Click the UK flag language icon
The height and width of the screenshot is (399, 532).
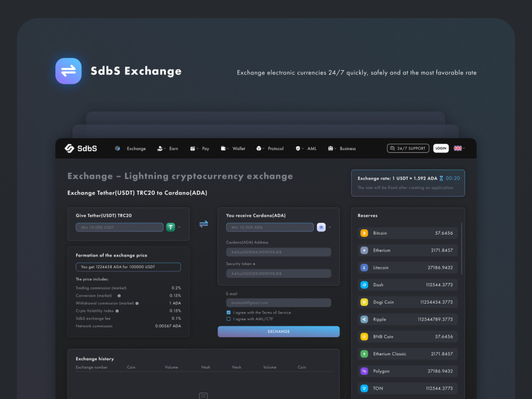tap(458, 148)
